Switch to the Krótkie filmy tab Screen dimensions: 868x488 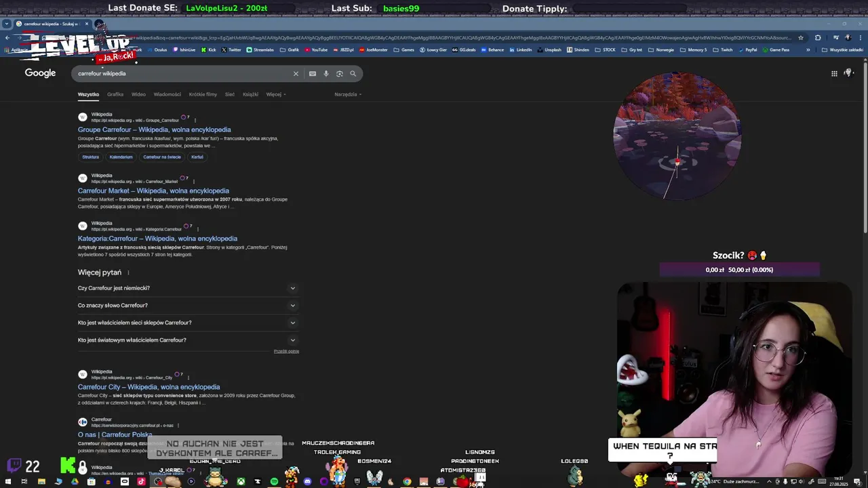coord(203,94)
